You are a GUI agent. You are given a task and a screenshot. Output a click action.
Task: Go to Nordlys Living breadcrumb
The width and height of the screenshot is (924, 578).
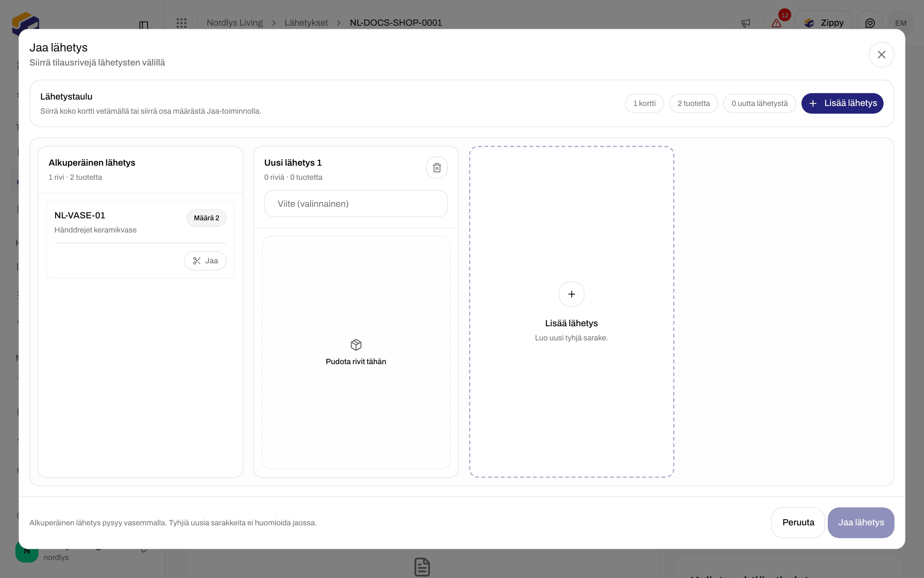(235, 23)
